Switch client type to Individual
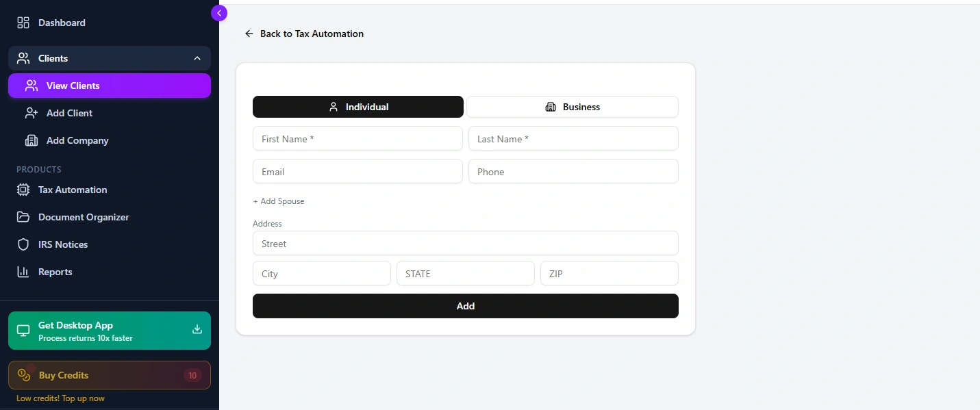980x410 pixels. click(x=358, y=107)
